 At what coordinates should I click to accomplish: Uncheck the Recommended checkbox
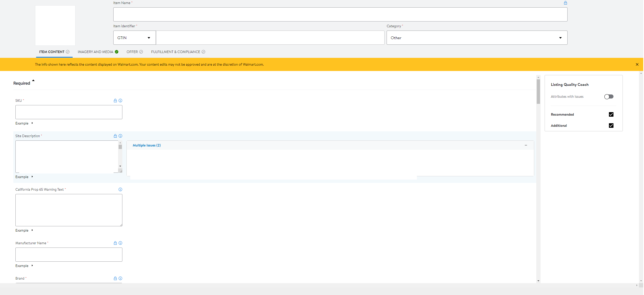point(611,114)
